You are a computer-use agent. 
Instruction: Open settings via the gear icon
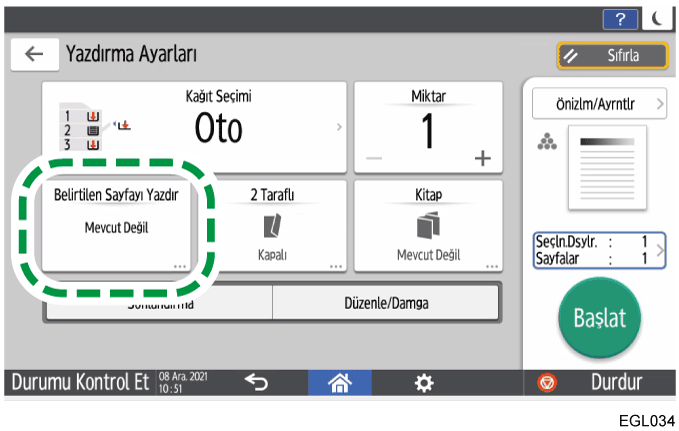pos(424,382)
